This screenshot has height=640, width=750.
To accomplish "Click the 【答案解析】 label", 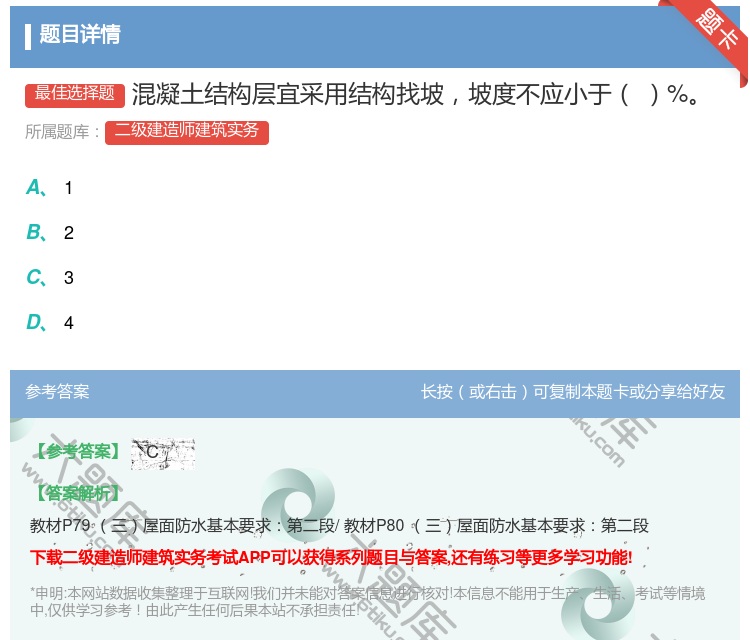I will (x=77, y=493).
